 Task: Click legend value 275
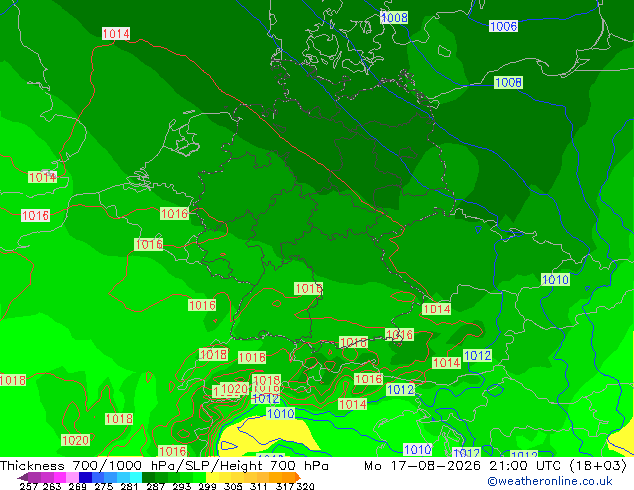(103, 486)
